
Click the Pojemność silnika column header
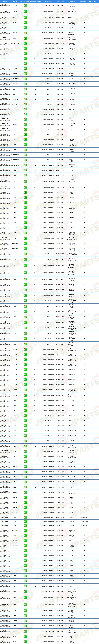pos(35,1)
